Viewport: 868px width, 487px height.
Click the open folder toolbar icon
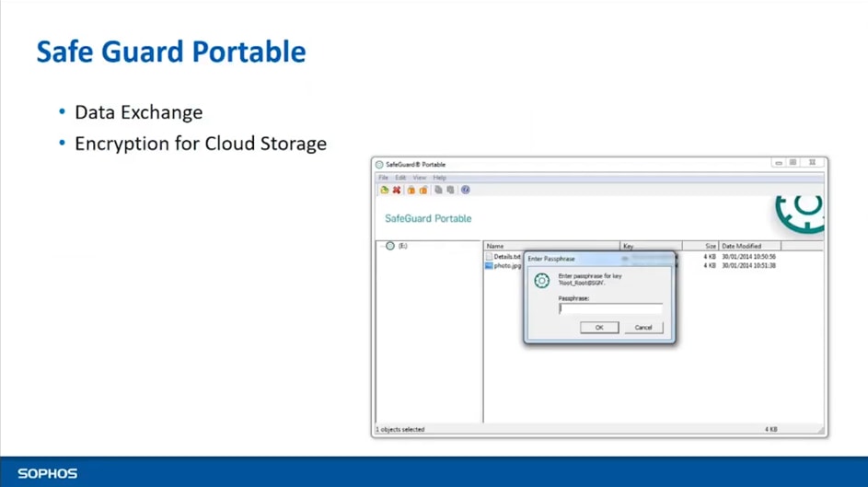pos(384,191)
